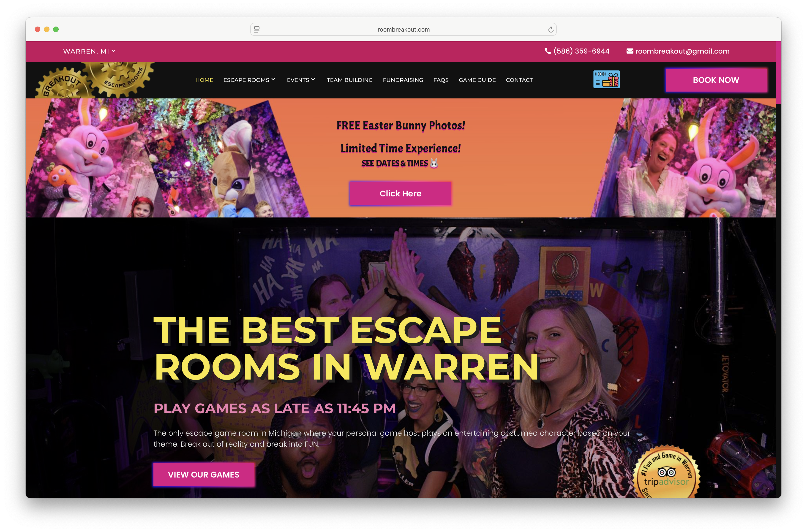The height and width of the screenshot is (532, 807).
Task: Click the VIEW OUR GAMES button
Action: 204,475
